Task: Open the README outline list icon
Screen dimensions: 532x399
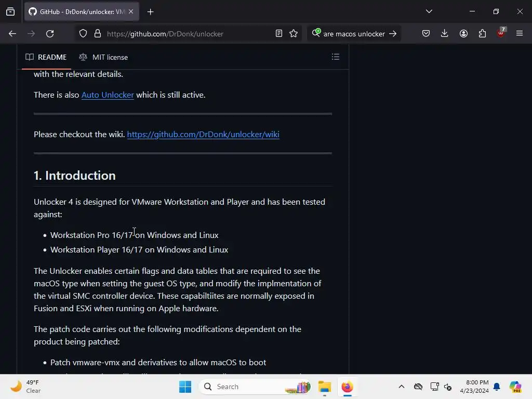Action: pyautogui.click(x=336, y=57)
